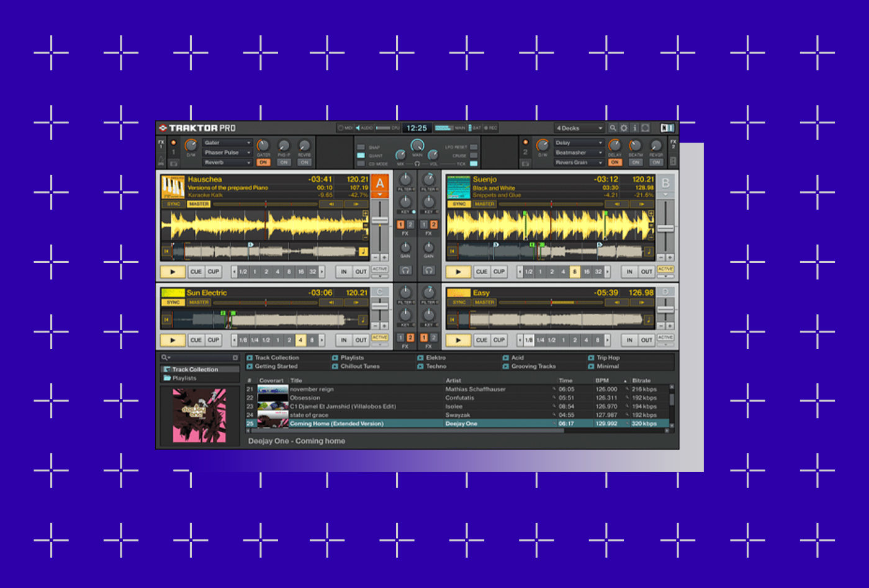Enable SYNC on the Sun Electric deck

click(x=173, y=303)
